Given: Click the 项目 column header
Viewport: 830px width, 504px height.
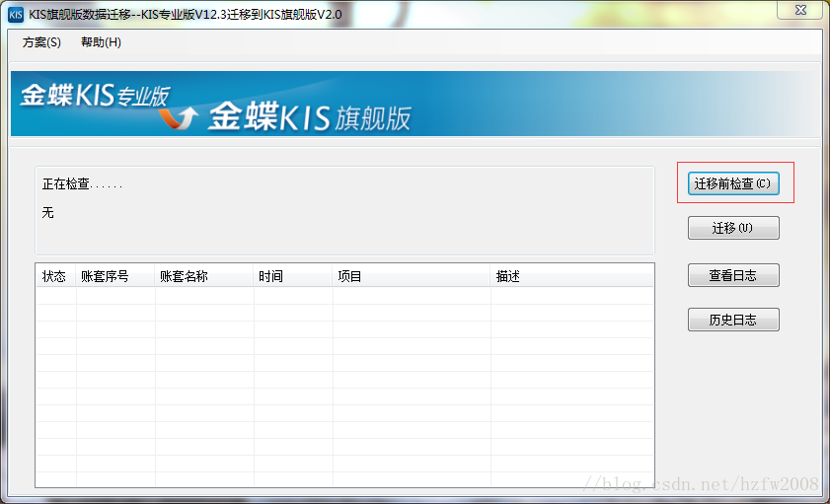Looking at the screenshot, I should (412, 276).
